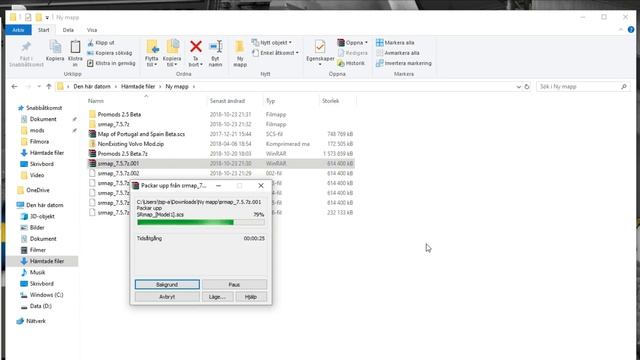Click Markera alla in ribbon
This screenshot has height=360, width=640.
click(395, 42)
